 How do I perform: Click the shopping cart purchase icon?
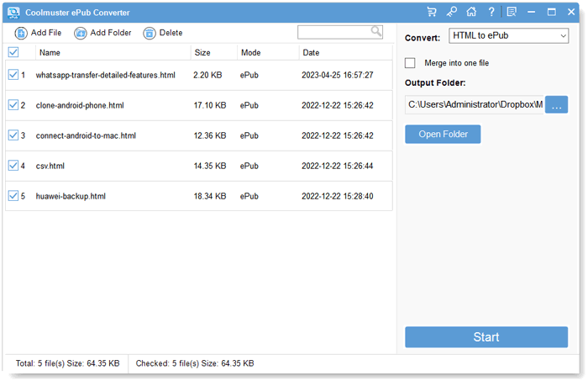[x=432, y=12]
